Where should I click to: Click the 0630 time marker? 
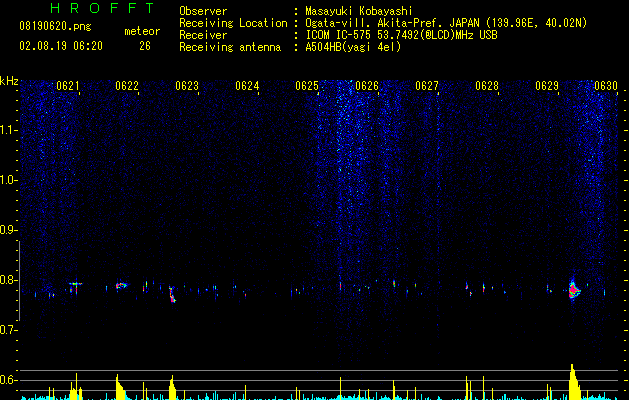pos(606,86)
